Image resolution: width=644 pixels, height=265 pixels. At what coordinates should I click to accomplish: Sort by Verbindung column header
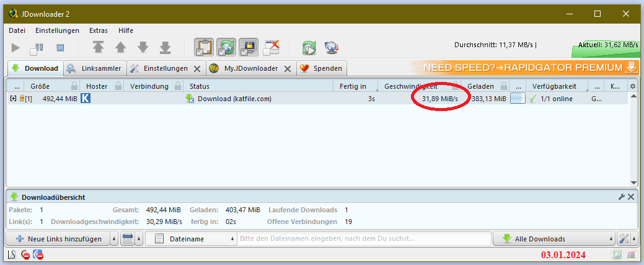(149, 86)
